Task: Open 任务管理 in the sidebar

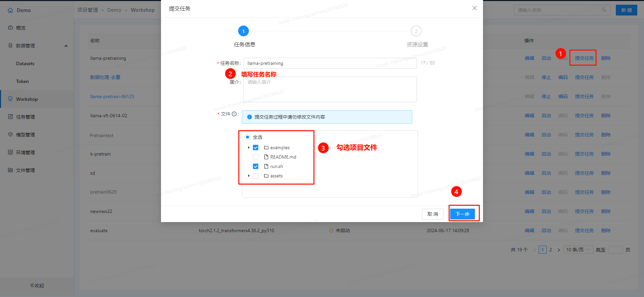Action: click(25, 117)
